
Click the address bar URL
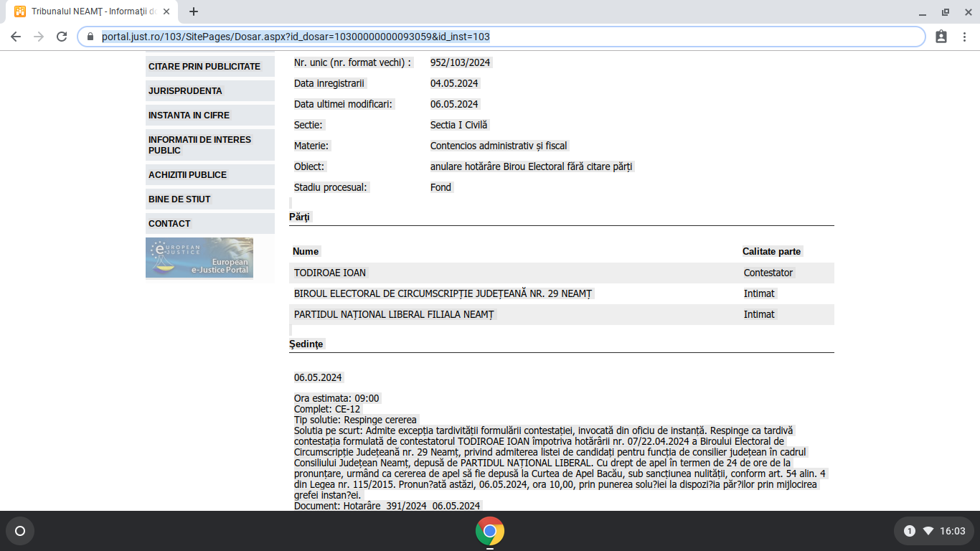[296, 37]
